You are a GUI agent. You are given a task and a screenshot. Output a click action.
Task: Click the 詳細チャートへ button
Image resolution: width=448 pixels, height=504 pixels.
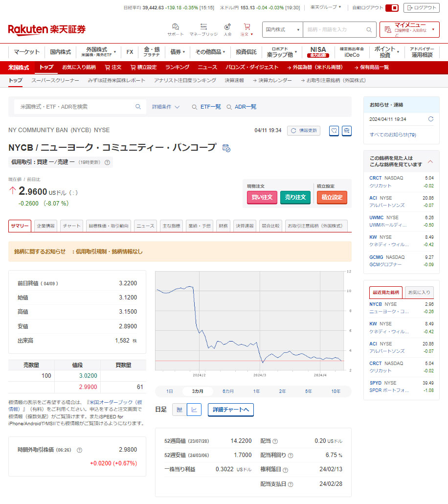[x=230, y=410]
